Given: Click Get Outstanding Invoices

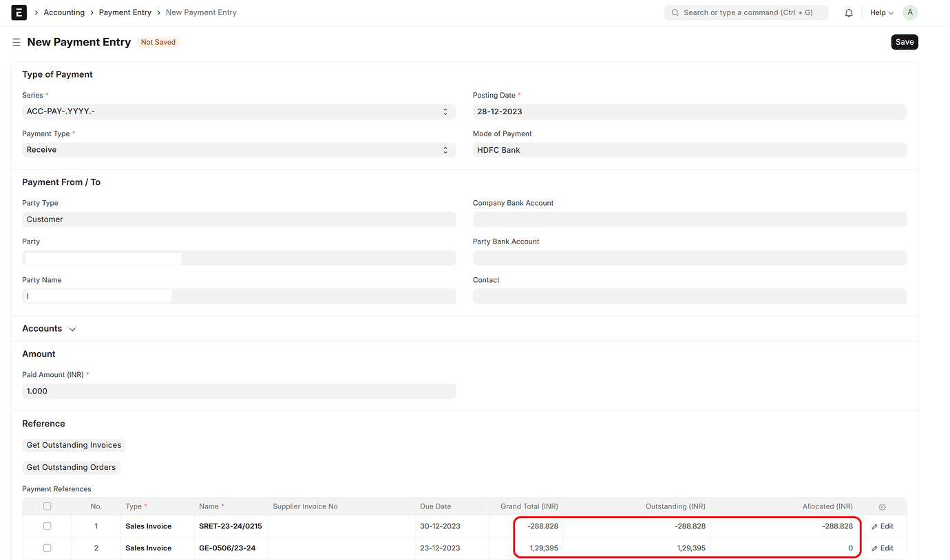Looking at the screenshot, I should [x=74, y=444].
